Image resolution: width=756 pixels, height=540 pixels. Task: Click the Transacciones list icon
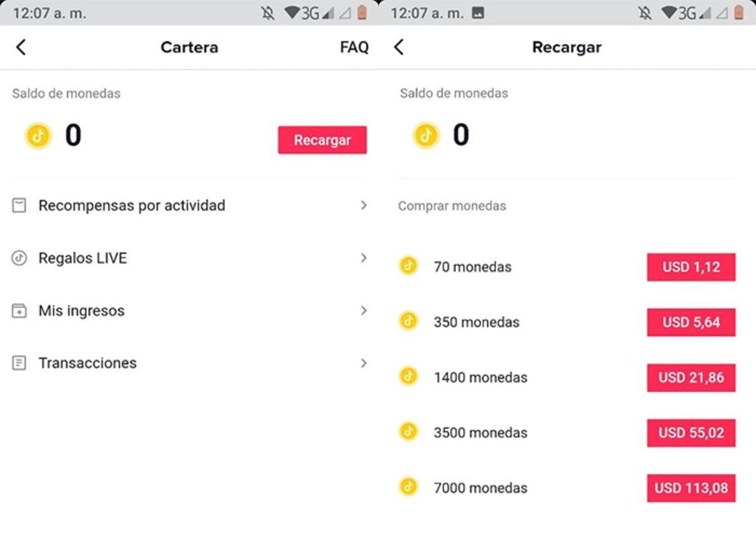(20, 363)
